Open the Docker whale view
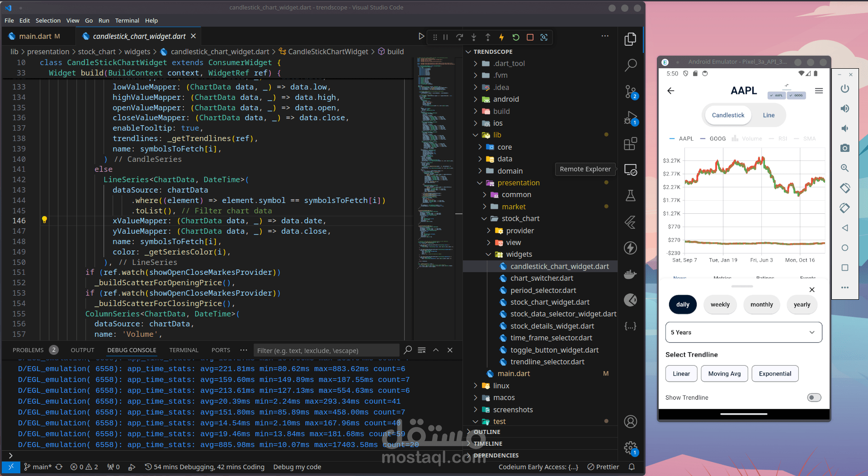Screen dimensions: 868x476 click(x=630, y=274)
